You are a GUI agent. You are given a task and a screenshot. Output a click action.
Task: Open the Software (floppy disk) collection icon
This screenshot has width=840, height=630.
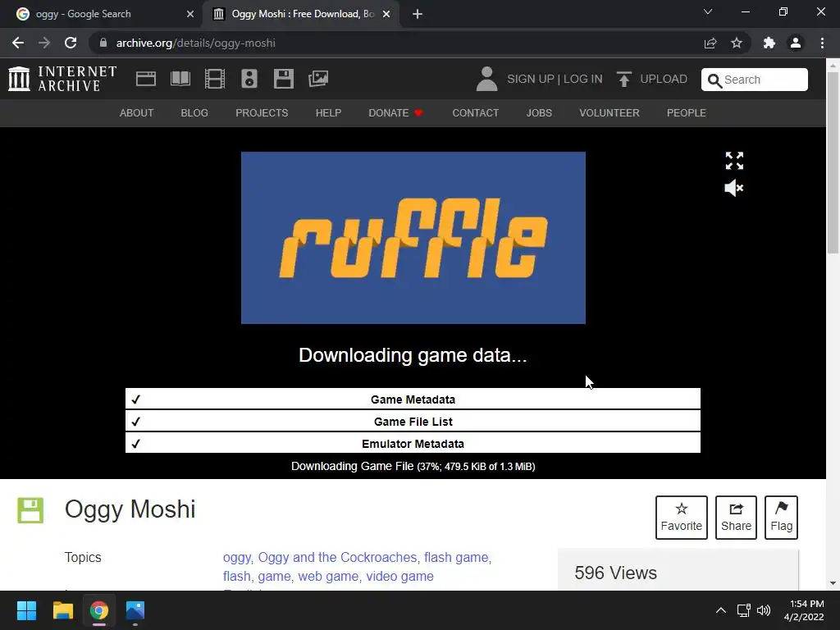coord(283,79)
